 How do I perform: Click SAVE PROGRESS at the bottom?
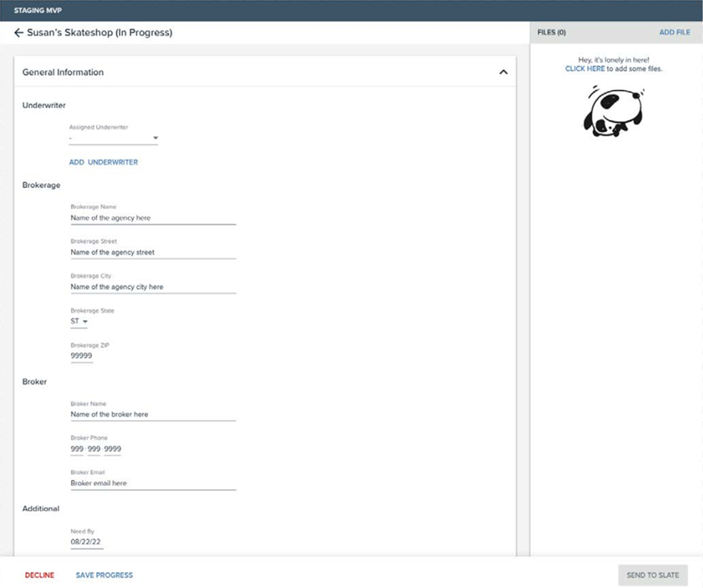[103, 575]
